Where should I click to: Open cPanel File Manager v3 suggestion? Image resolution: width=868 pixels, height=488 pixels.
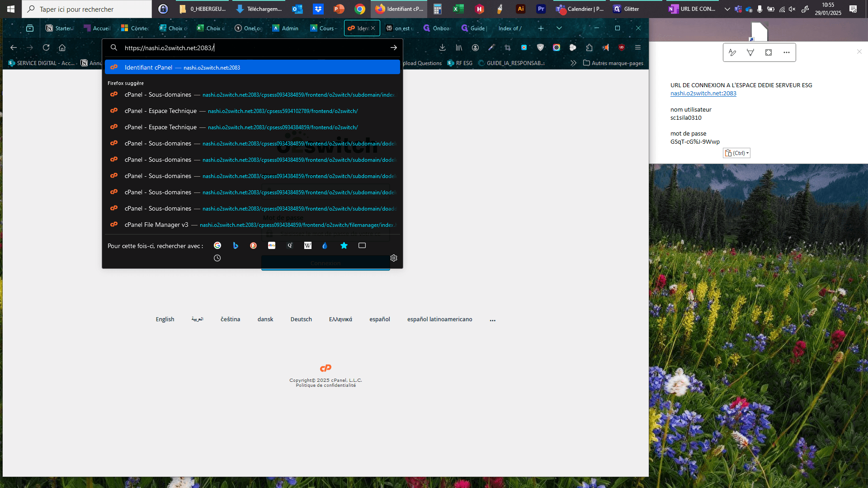252,225
